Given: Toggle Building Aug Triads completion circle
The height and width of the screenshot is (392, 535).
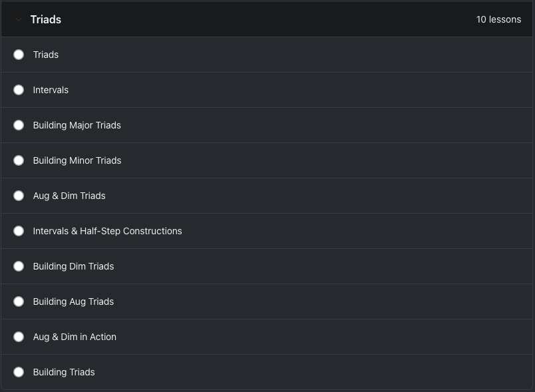Looking at the screenshot, I should (19, 301).
